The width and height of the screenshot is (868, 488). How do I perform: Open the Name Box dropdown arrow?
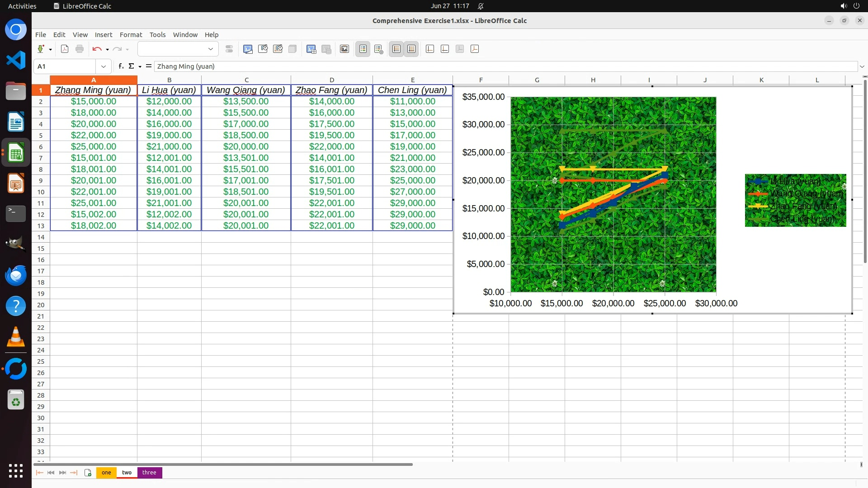[x=104, y=66]
